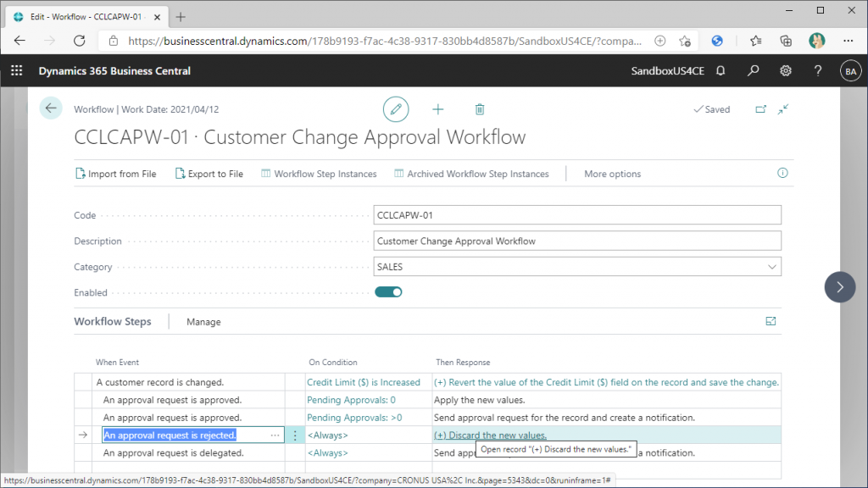Click the On Condition column header

pyautogui.click(x=332, y=363)
